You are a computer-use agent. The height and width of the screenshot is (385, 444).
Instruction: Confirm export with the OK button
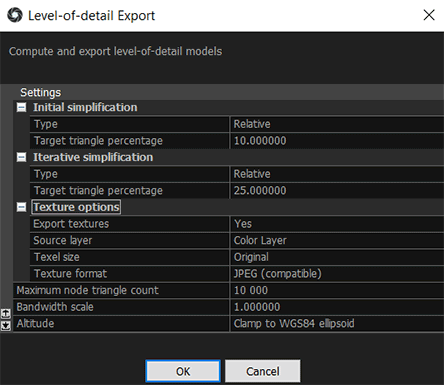coord(183,371)
